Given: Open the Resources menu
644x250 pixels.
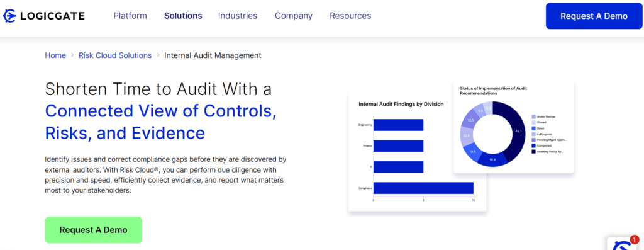Looking at the screenshot, I should 350,16.
